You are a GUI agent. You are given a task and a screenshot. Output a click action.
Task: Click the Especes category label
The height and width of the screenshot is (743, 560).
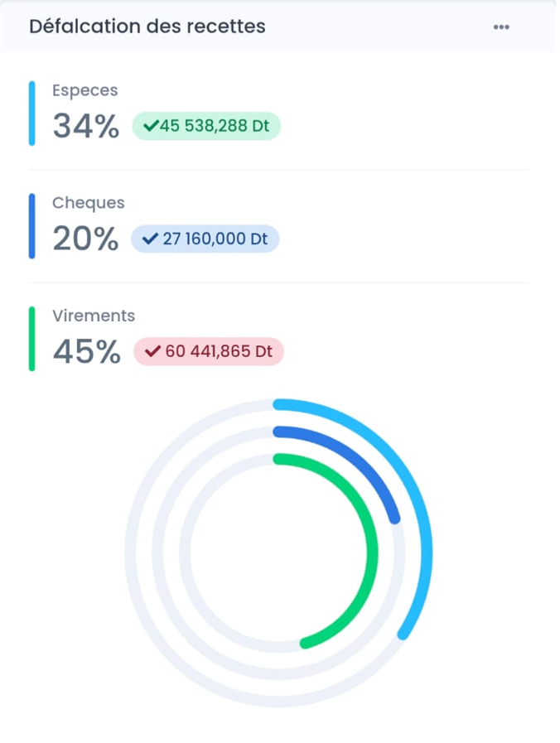84,90
